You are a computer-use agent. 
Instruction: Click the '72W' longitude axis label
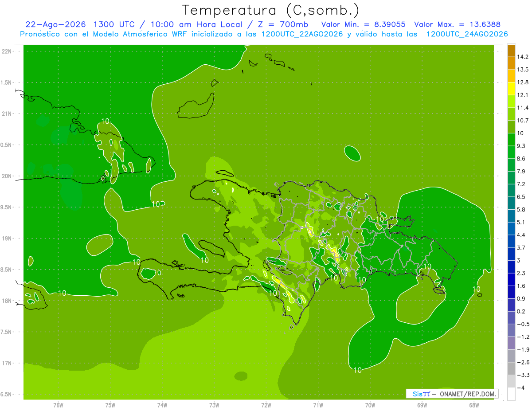(x=266, y=405)
